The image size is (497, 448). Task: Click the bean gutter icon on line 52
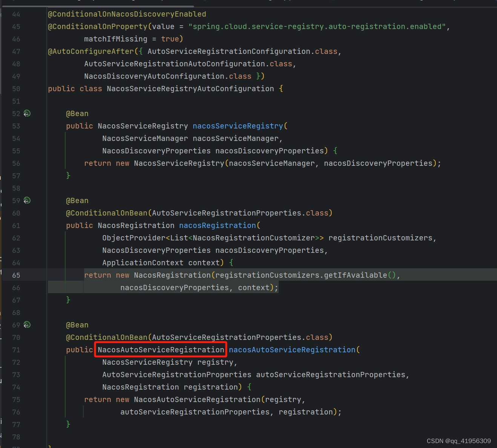[27, 113]
